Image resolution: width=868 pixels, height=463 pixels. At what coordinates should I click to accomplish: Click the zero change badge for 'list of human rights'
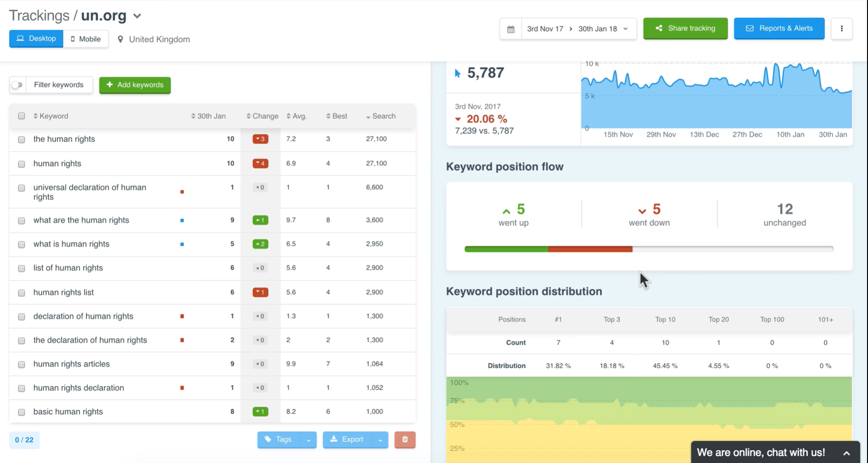point(260,268)
